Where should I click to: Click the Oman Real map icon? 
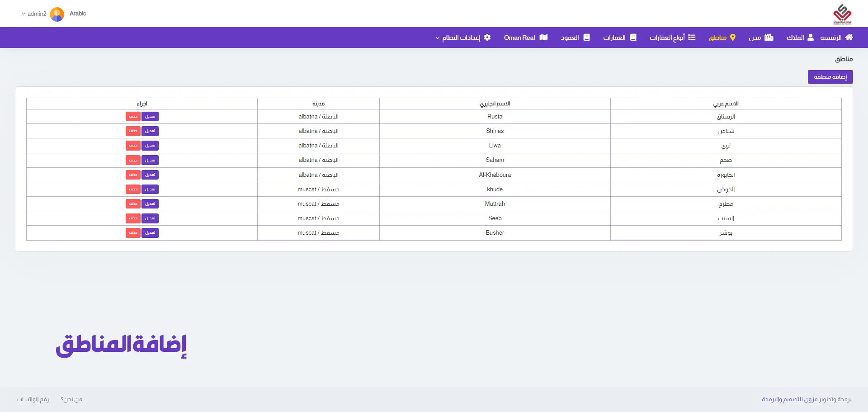pyautogui.click(x=543, y=38)
